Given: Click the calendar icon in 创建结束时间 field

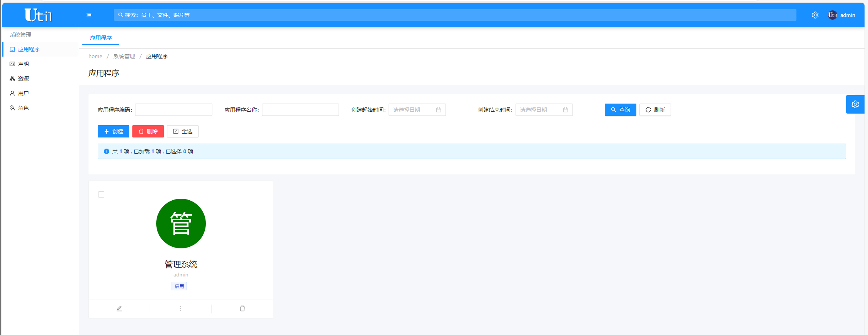Looking at the screenshot, I should pyautogui.click(x=566, y=110).
